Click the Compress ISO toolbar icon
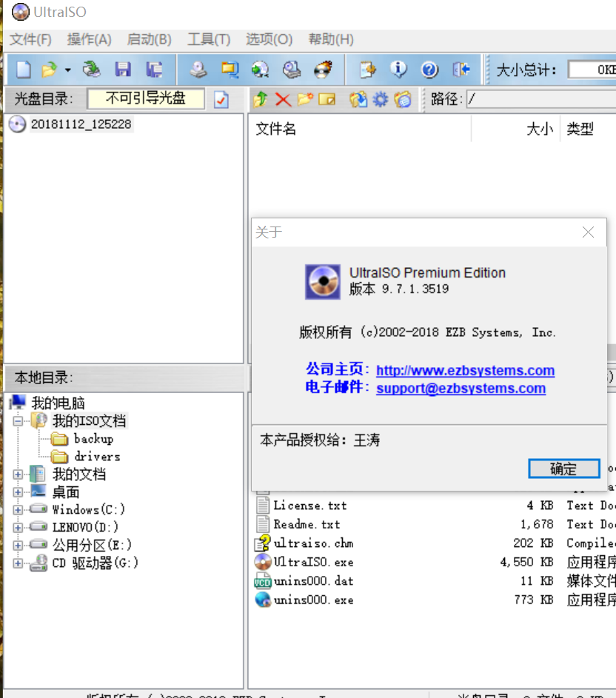Viewport: 616px width, 698px height. 230,70
